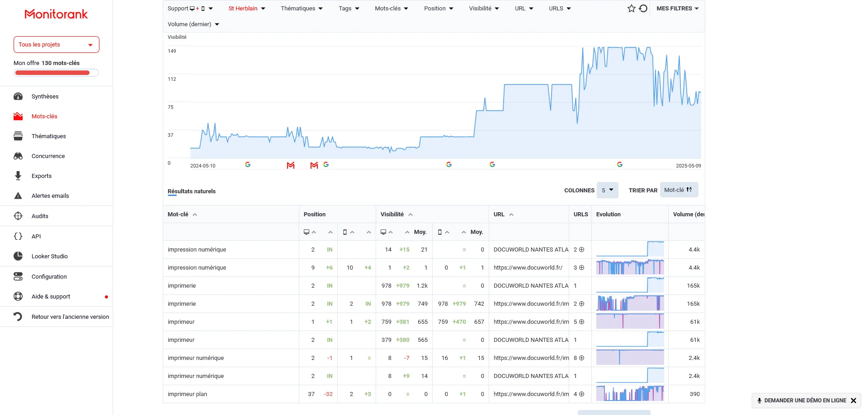Viewport: 868px width, 415px height.
Task: Open the Position filter dropdown
Action: [439, 8]
